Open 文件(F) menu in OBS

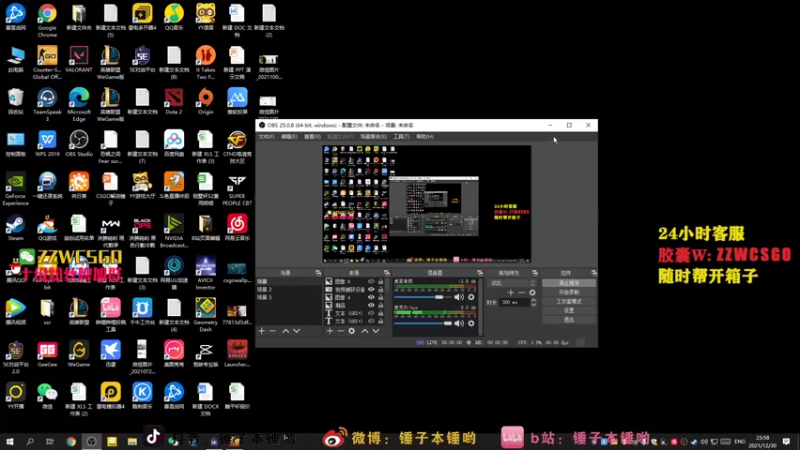coord(266,137)
